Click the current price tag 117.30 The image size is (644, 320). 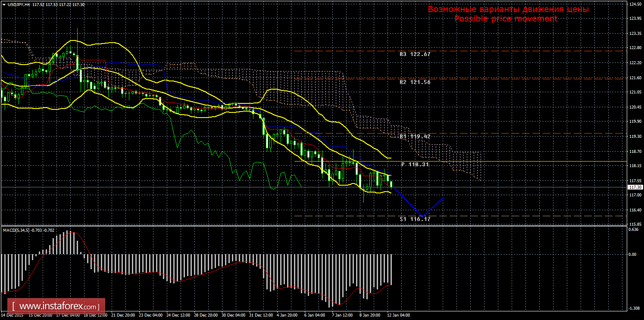click(636, 187)
